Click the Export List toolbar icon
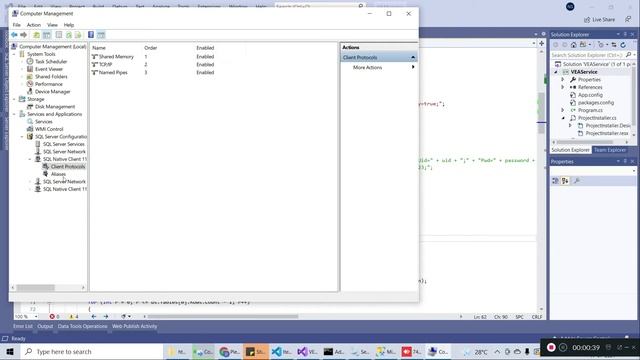Viewport: 640px width, 360px height. [78, 35]
